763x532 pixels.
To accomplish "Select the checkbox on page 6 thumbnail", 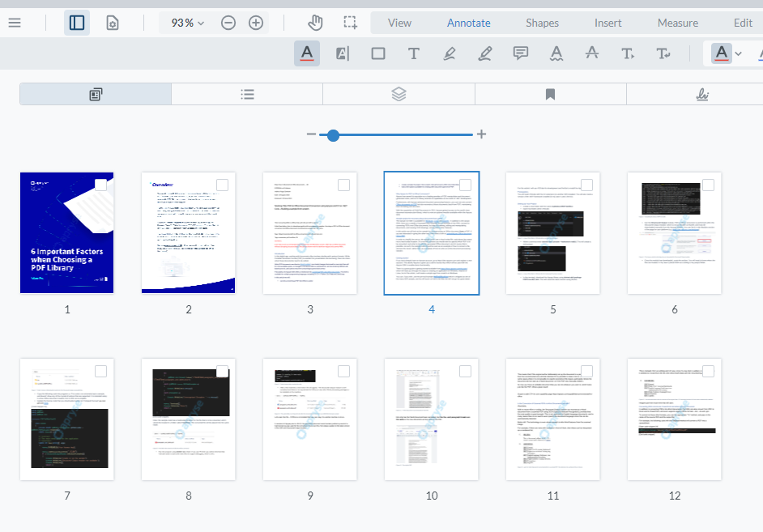I will tap(708, 184).
